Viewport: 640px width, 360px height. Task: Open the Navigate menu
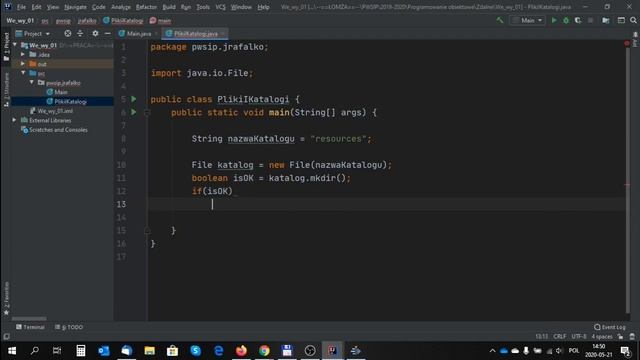pyautogui.click(x=76, y=7)
